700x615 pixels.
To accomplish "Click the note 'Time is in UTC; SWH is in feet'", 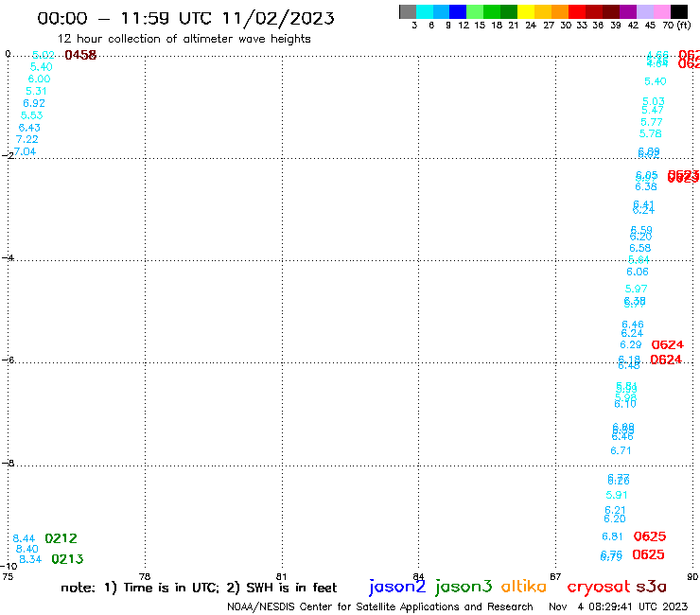I will (x=199, y=588).
